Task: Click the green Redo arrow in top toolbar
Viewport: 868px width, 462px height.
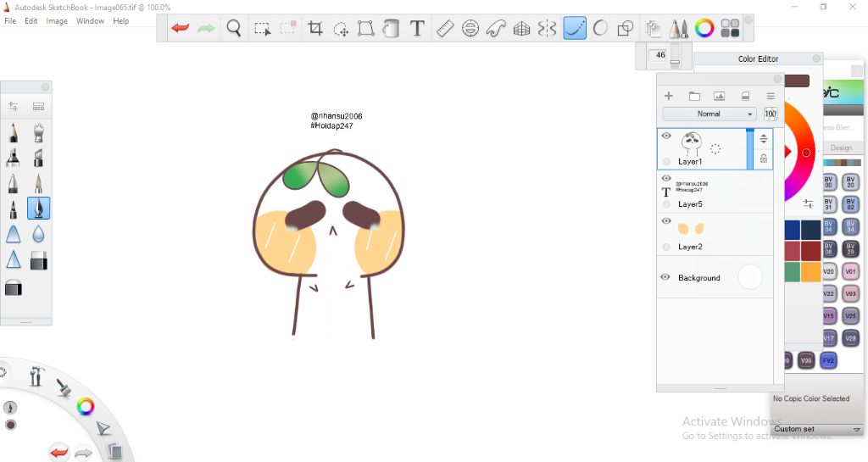Action: pos(206,28)
